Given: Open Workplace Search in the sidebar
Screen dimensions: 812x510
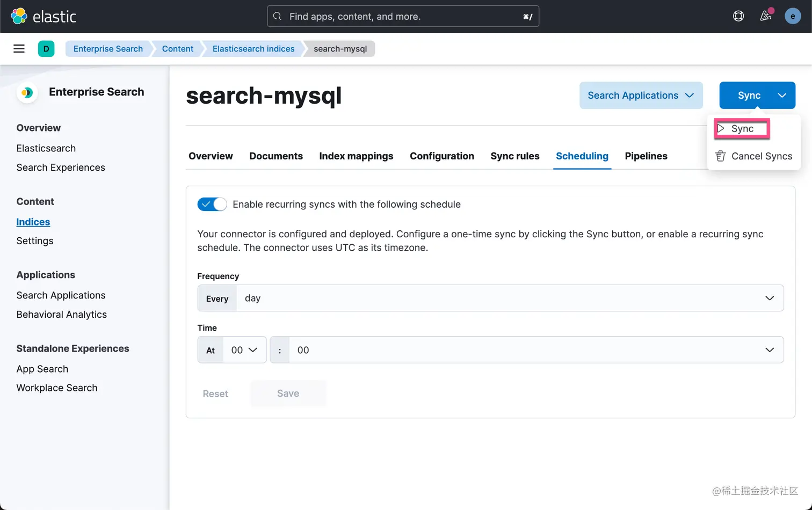Looking at the screenshot, I should click(57, 388).
